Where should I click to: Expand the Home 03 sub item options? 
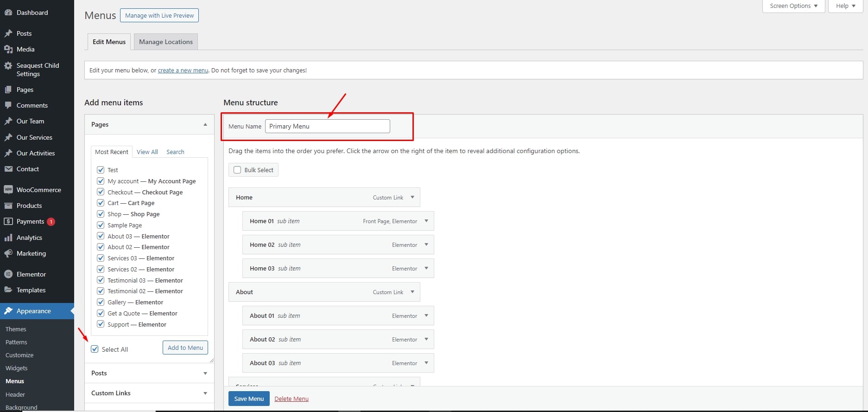pyautogui.click(x=426, y=268)
